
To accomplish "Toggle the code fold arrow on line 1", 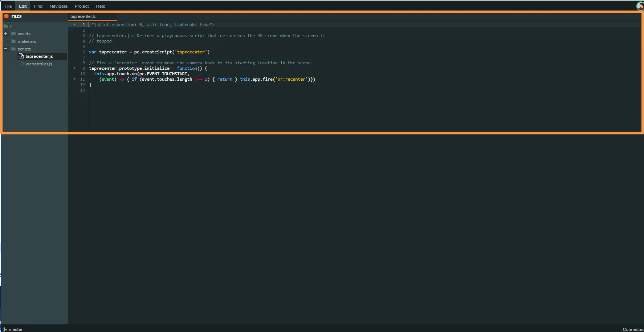I will point(74,25).
